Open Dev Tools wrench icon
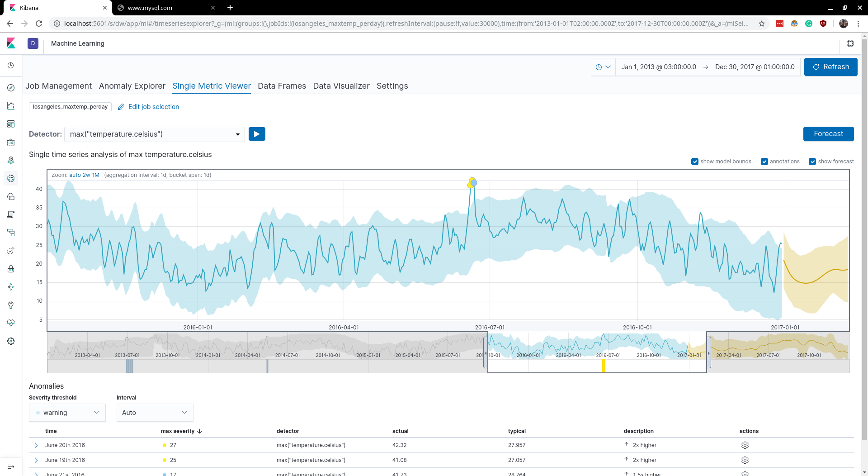The height and width of the screenshot is (476, 868). pos(11,305)
